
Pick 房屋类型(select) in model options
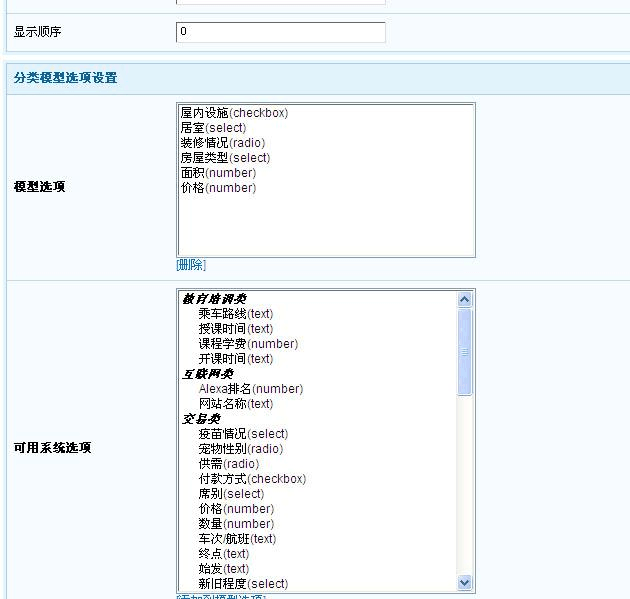pyautogui.click(x=225, y=158)
